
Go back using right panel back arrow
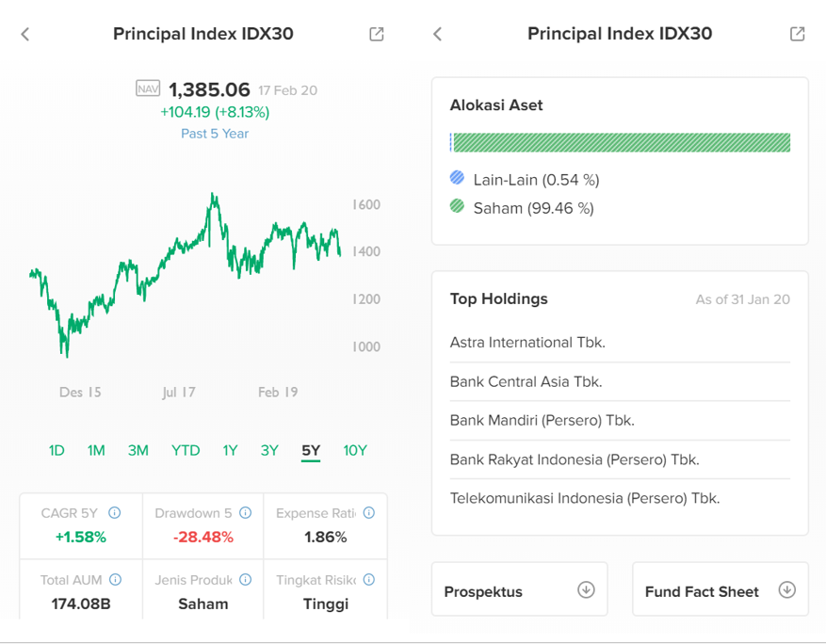pyautogui.click(x=437, y=34)
